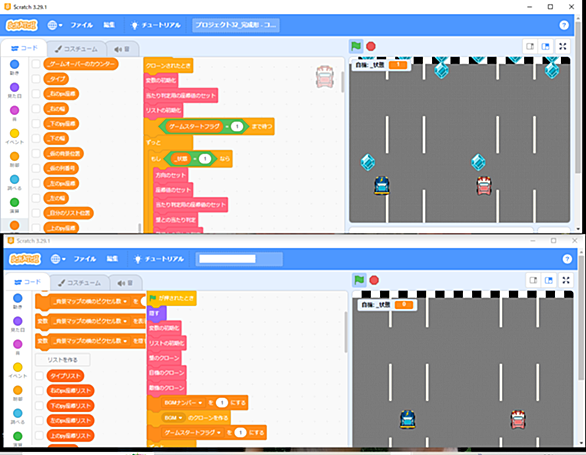The image size is (586, 455).
Task: Check the 右のpx座標リスト list checkbox
Action: [x=39, y=391]
